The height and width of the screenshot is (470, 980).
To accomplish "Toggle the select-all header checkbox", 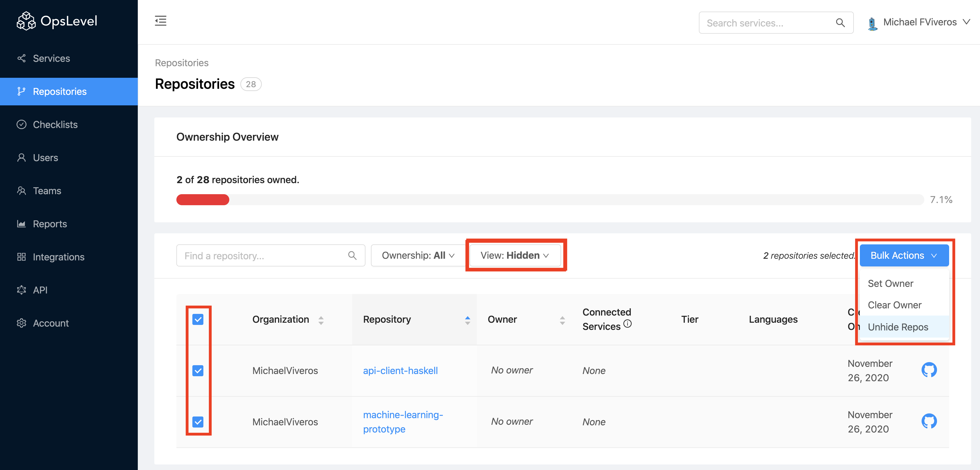I will [x=198, y=319].
